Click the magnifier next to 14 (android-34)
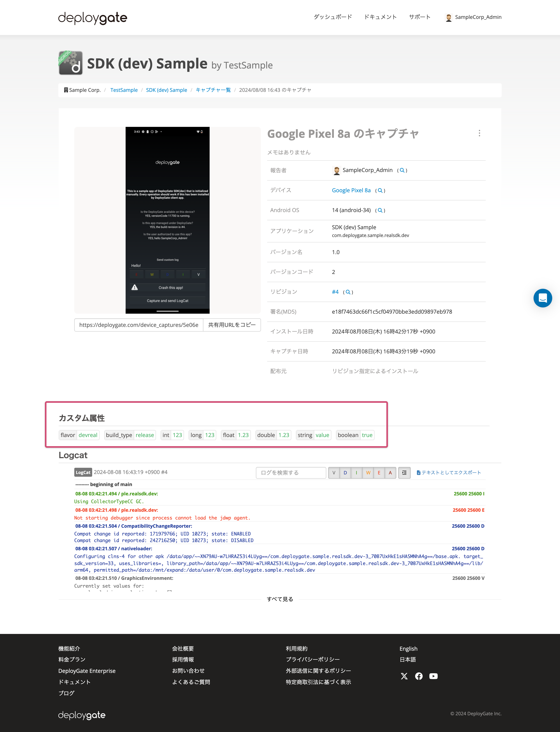The image size is (560, 732). 380,210
